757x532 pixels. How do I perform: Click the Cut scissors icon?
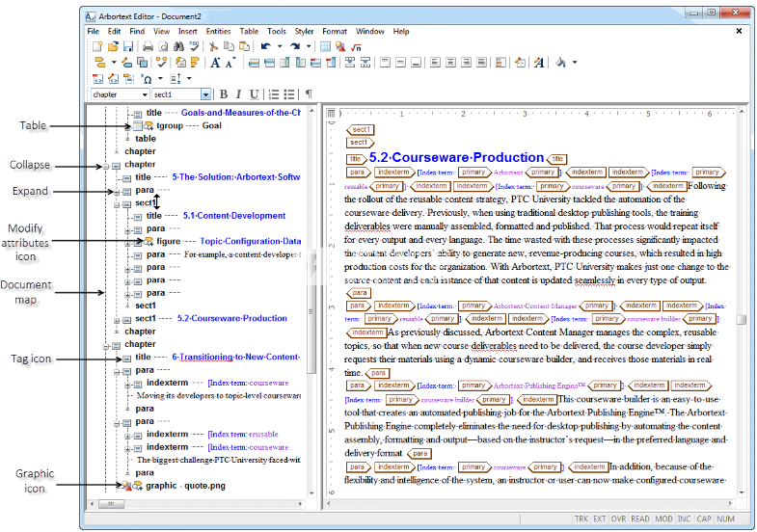click(x=213, y=46)
